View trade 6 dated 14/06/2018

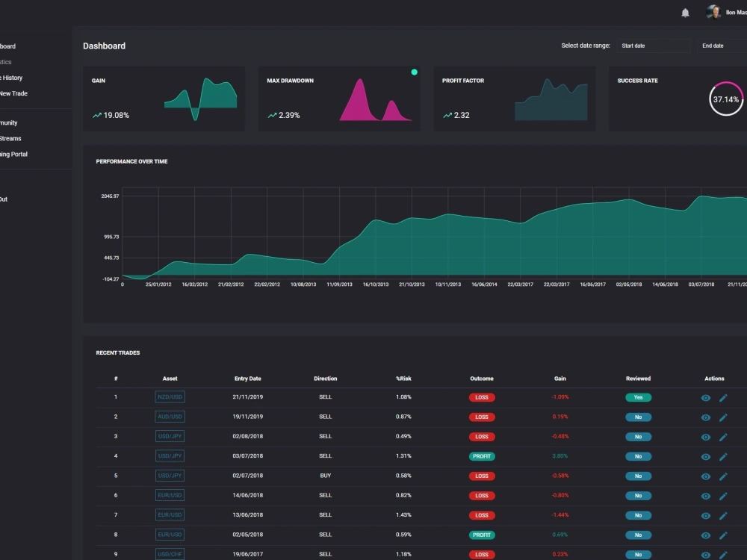pyautogui.click(x=706, y=497)
